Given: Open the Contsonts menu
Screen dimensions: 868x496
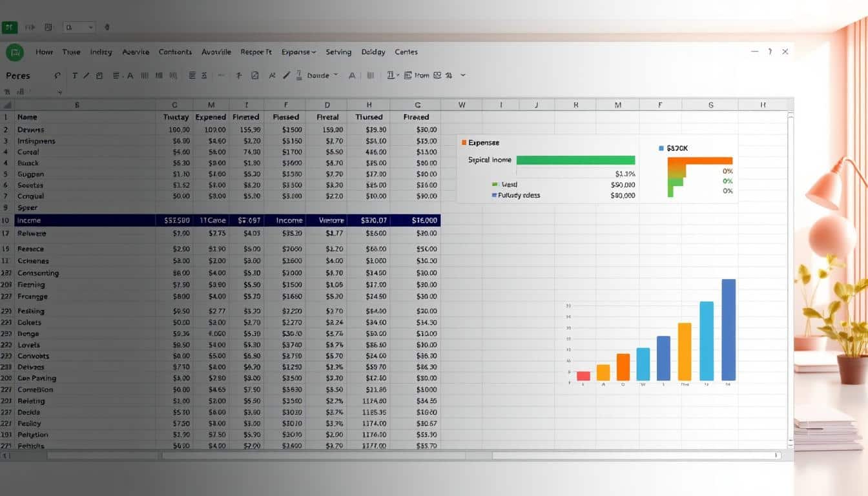Looking at the screenshot, I should pos(175,52).
